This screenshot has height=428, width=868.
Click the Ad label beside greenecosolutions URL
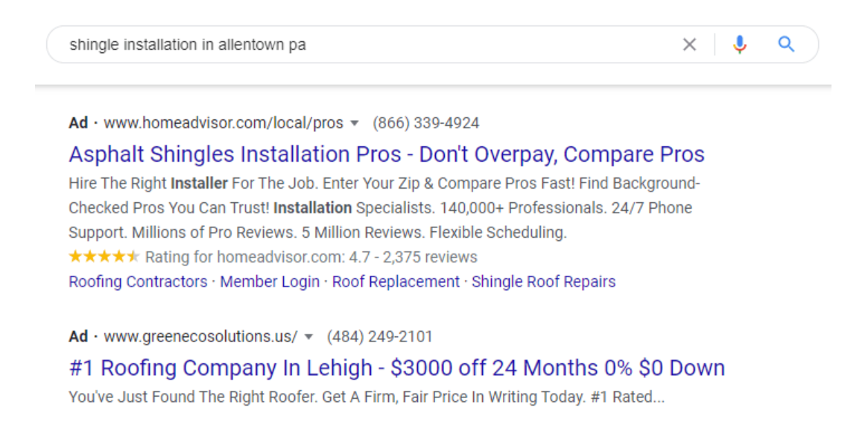(78, 337)
